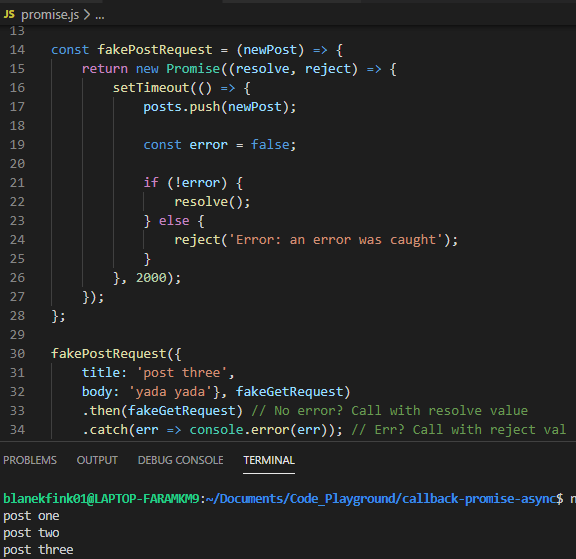The image size is (576, 559).
Task: Click fakePostRequest call on line 30
Action: pos(109,354)
